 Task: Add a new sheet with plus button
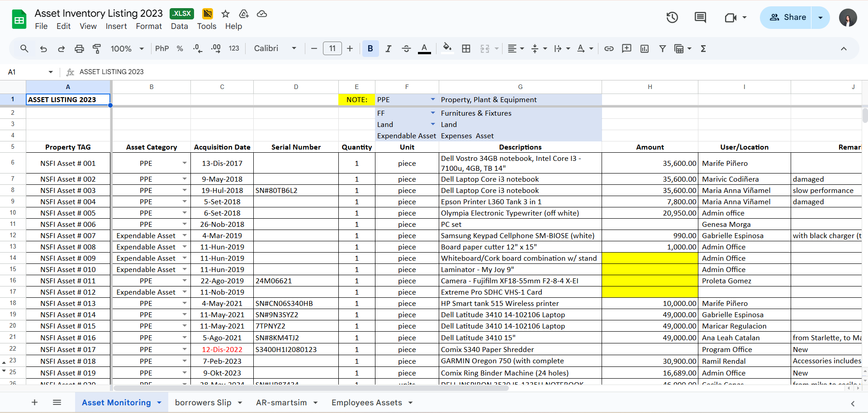[34, 403]
